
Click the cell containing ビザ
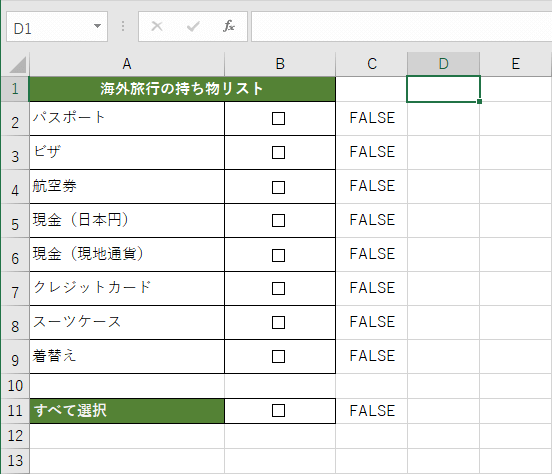click(x=127, y=153)
